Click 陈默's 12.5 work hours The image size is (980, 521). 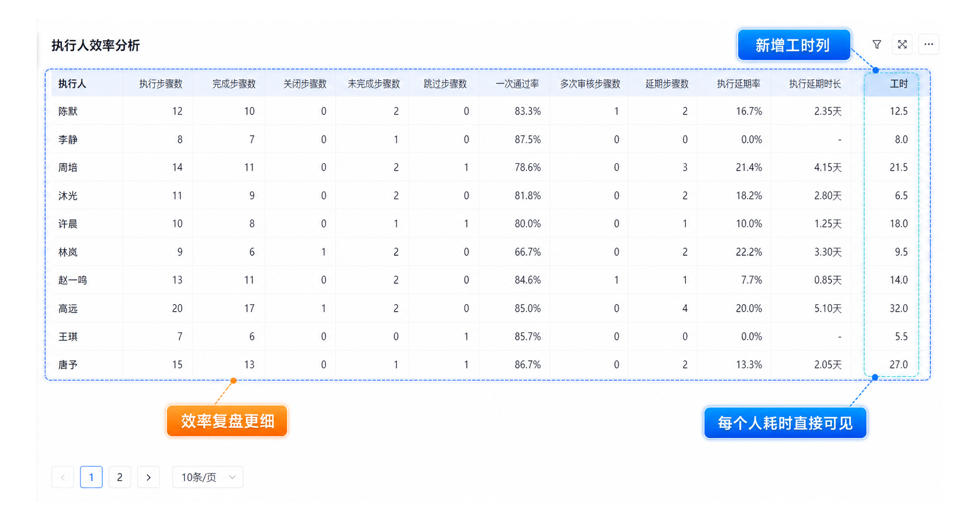point(899,111)
